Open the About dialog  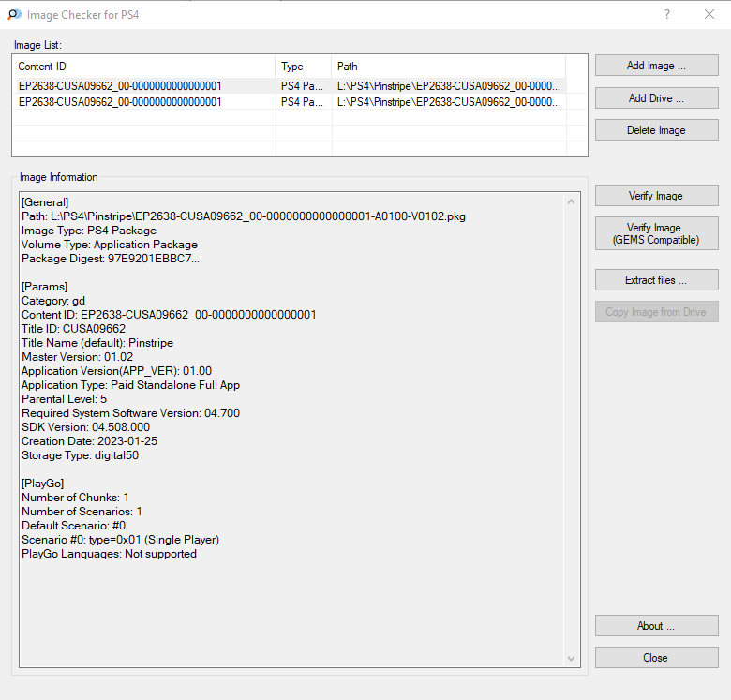click(x=656, y=625)
